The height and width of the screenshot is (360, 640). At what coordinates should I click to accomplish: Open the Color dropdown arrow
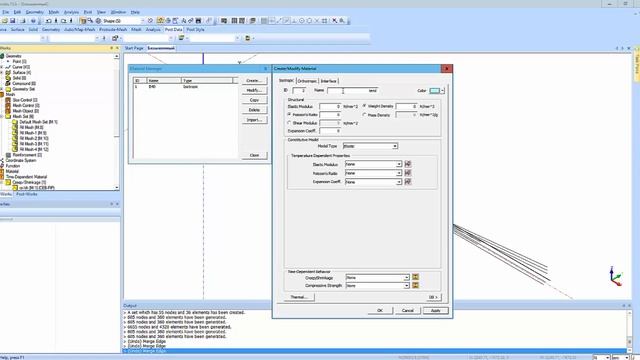point(442,91)
